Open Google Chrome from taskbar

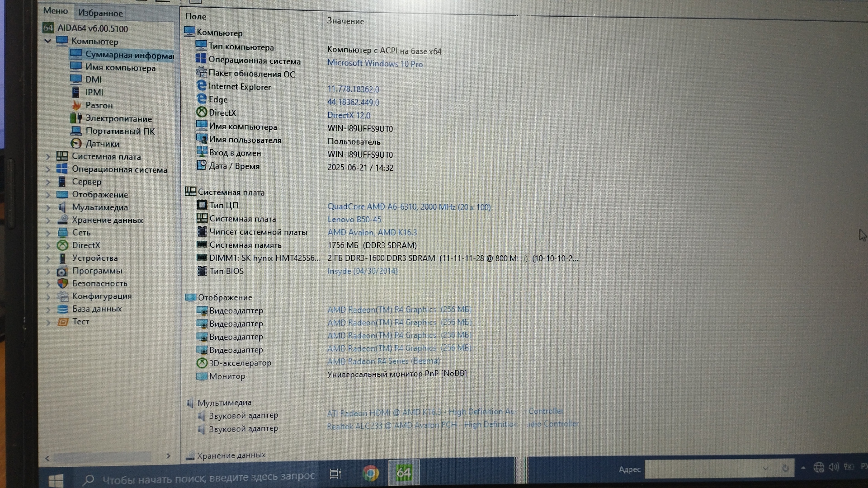point(371,473)
